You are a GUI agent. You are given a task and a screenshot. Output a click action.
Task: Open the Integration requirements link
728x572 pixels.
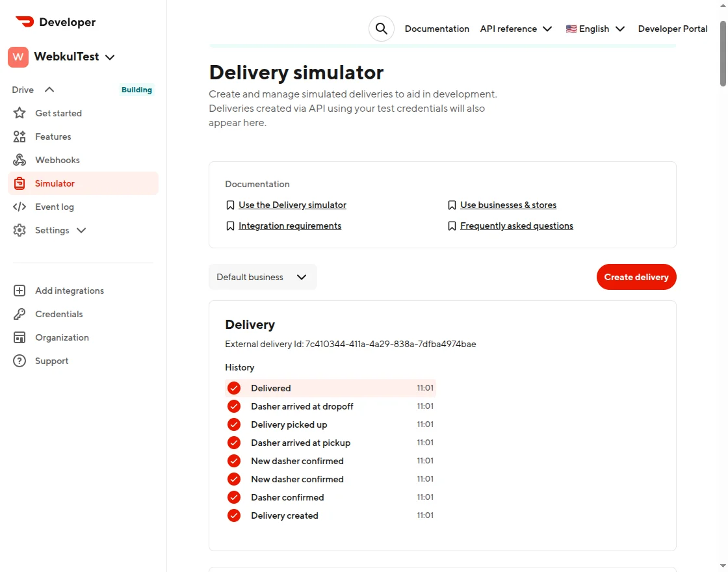pos(290,226)
